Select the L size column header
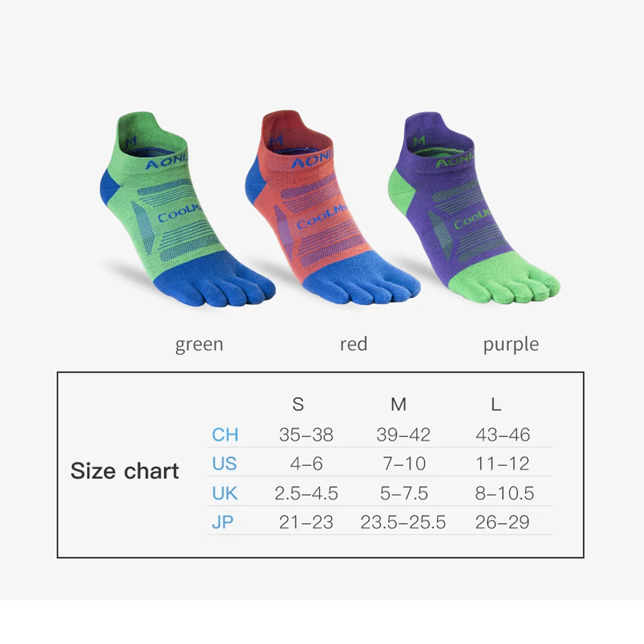 tap(496, 405)
